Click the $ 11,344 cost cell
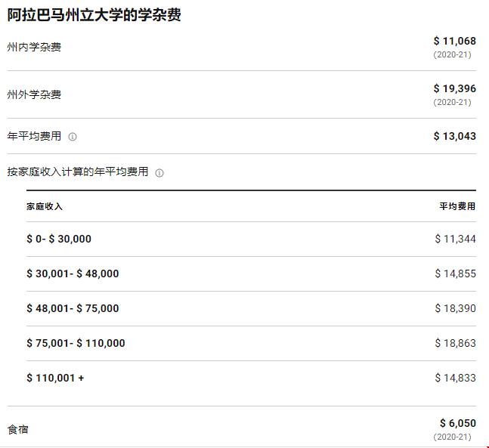 (456, 239)
